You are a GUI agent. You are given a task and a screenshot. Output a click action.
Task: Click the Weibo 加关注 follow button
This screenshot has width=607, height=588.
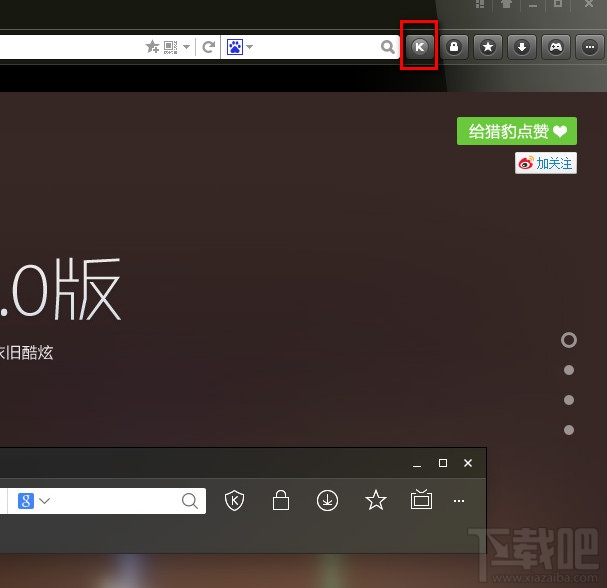tap(546, 163)
